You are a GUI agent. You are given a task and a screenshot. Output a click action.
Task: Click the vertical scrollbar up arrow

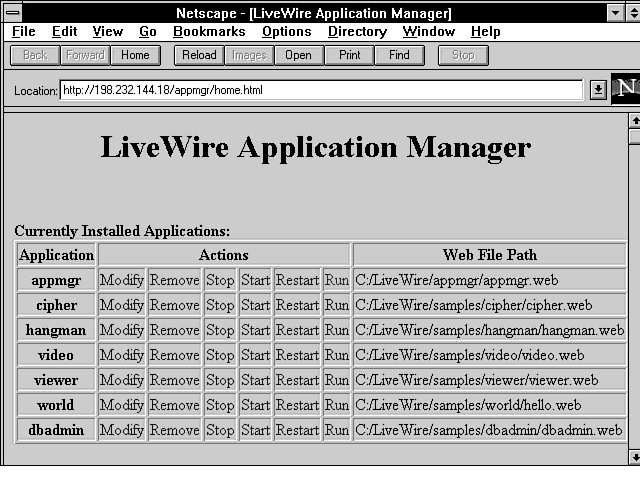click(x=633, y=121)
